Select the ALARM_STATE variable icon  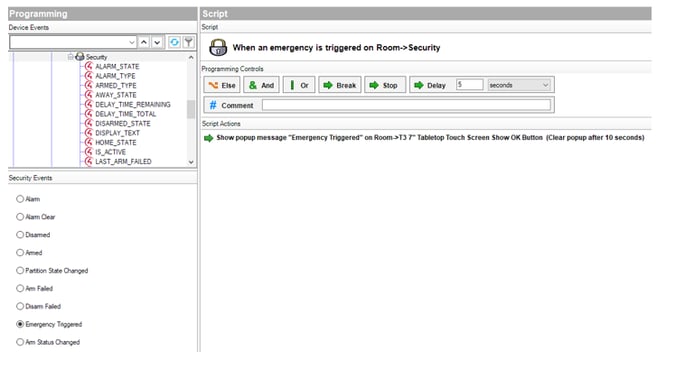[x=89, y=66]
